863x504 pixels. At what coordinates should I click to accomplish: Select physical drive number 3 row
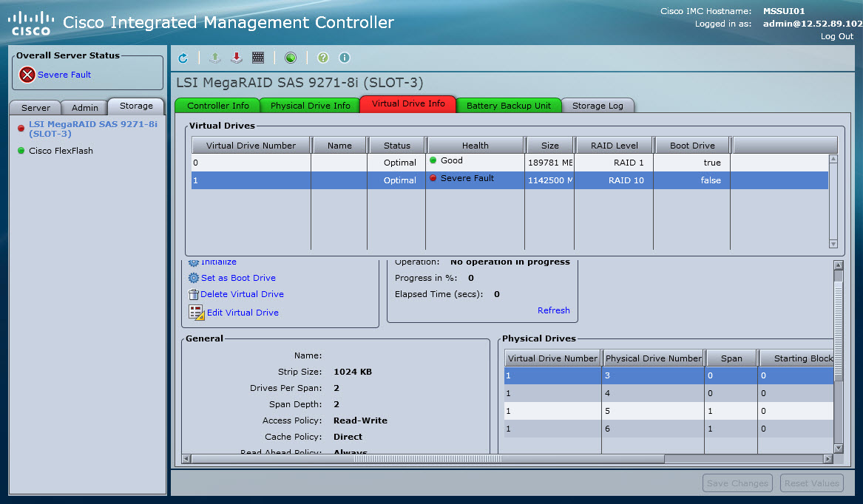(669, 376)
